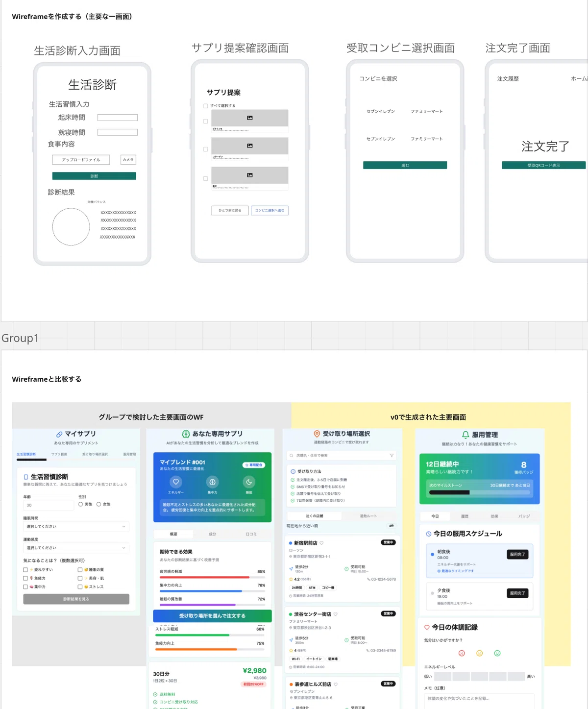
Task: Click the brain icon beside あなた専用サプリ
Action: click(x=186, y=434)
